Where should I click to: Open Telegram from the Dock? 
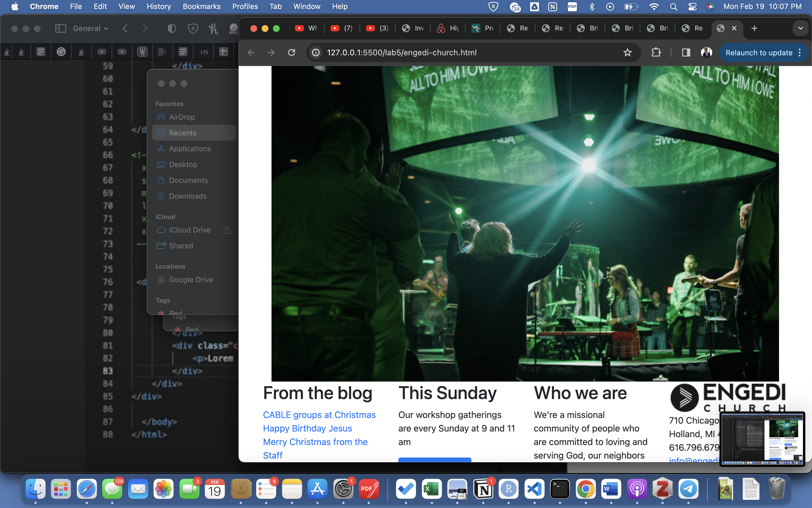(x=688, y=489)
